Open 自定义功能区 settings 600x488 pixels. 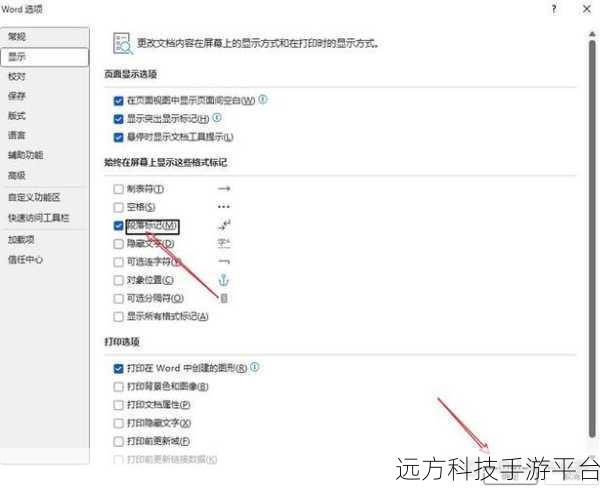pos(44,197)
